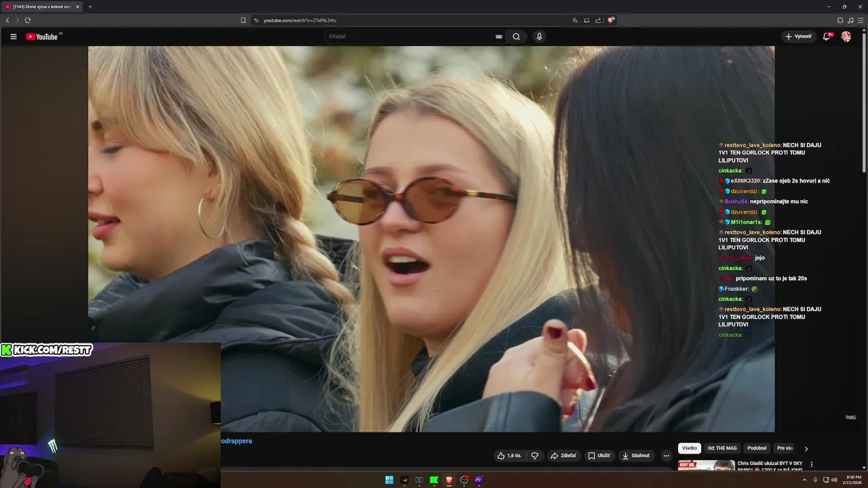Screen dimensions: 868x488
Task: Go forward with browser forward arrow
Action: (18, 20)
